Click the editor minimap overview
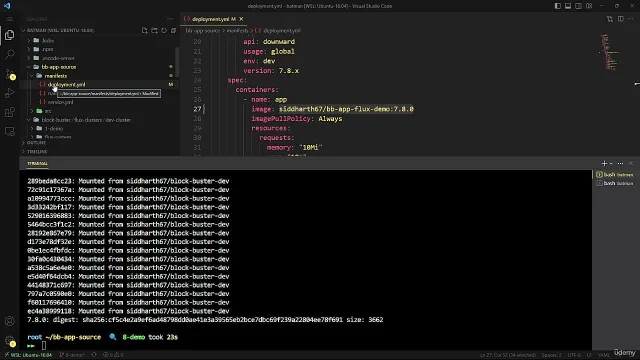The width and height of the screenshot is (640, 360). (610, 53)
